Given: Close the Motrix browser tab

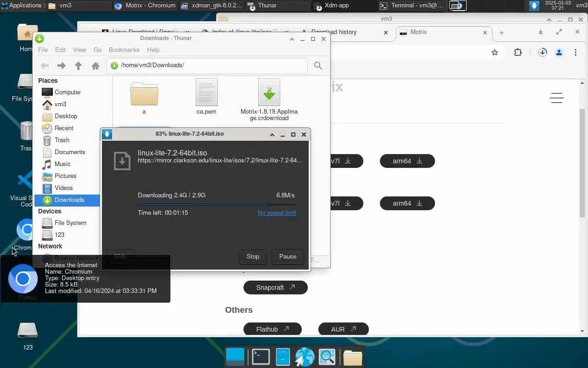Looking at the screenshot, I should (485, 33).
